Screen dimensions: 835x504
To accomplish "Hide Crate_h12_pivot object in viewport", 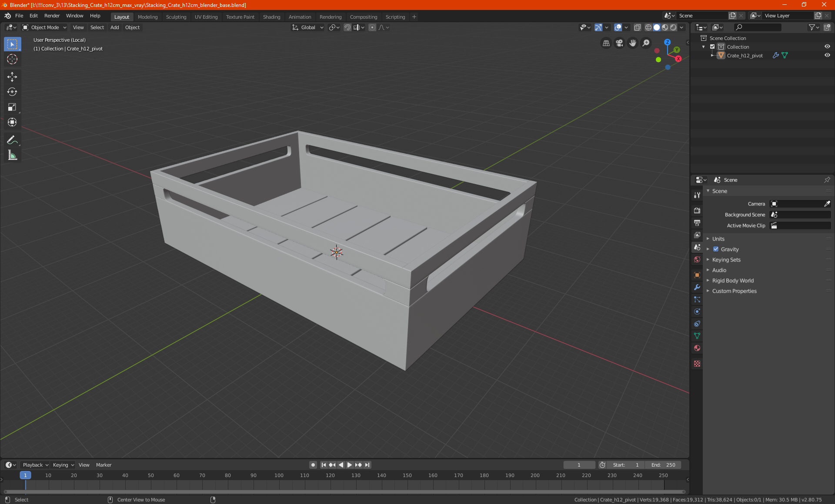I will pos(827,55).
